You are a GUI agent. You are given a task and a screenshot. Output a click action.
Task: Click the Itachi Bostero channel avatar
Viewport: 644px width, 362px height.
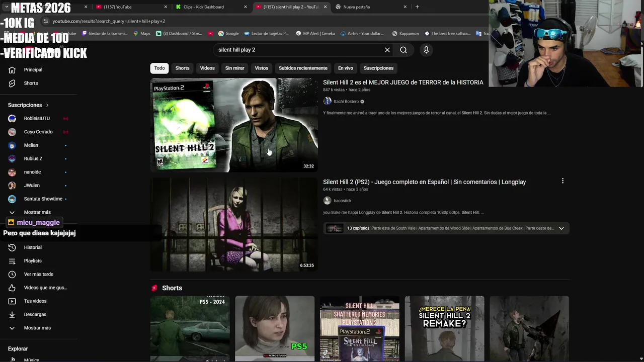[327, 101]
